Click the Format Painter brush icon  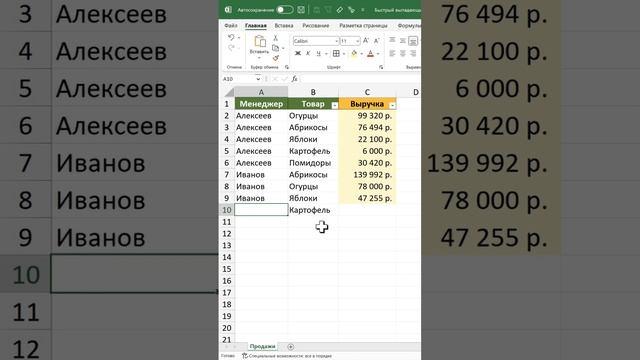[x=276, y=58]
